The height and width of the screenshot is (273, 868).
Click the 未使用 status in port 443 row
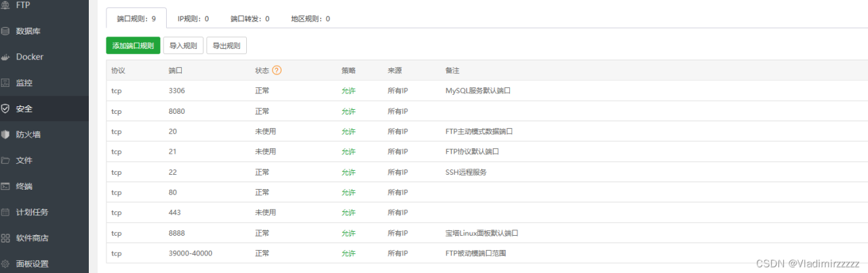click(265, 213)
